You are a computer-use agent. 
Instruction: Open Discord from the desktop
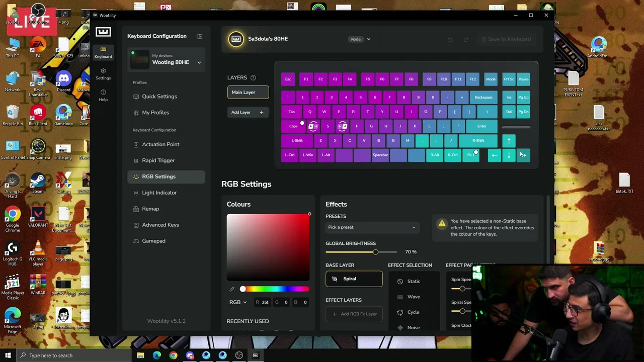click(63, 82)
